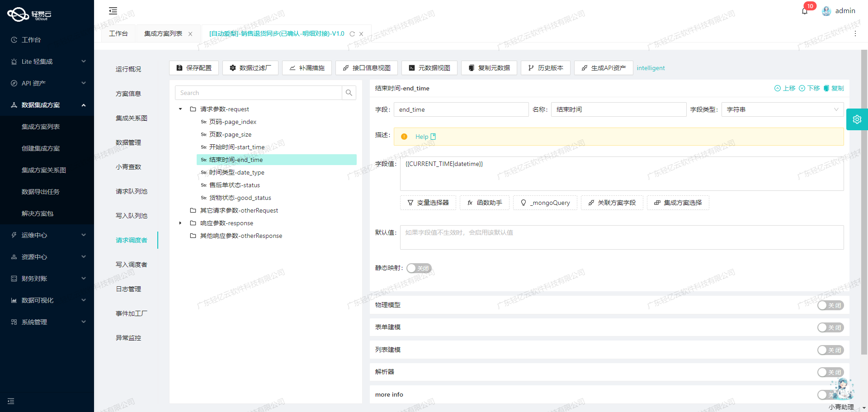Image resolution: width=868 pixels, height=412 pixels.
Task: Select tree item 售后单状态-status
Action: tap(234, 185)
